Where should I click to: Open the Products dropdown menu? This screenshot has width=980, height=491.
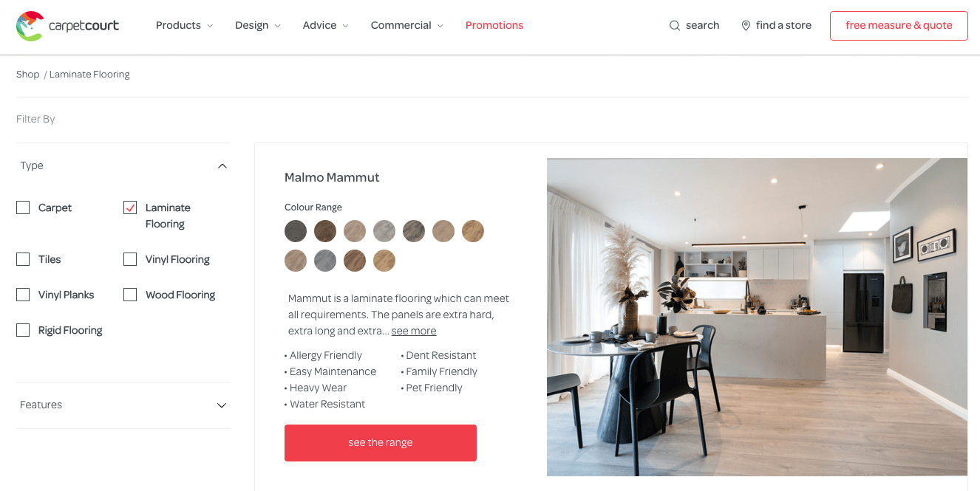click(184, 26)
